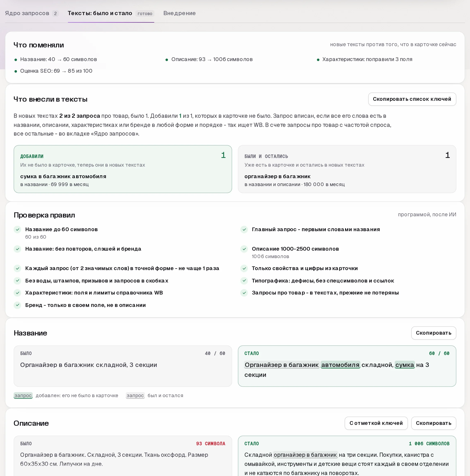Click text 180 000 в месяц in Были и остались card
Screen dimensions: 470x476
click(324, 184)
